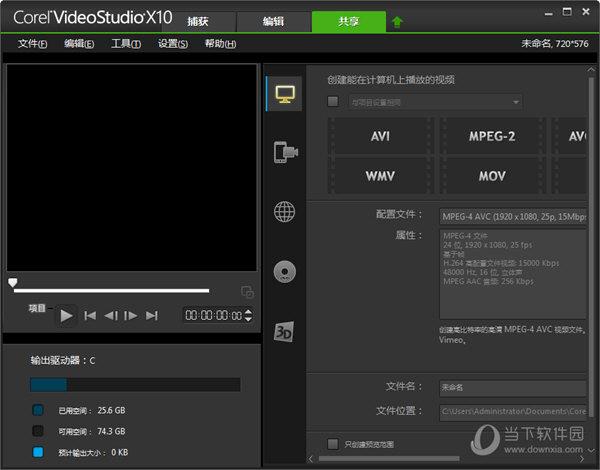The height and width of the screenshot is (470, 600).
Task: Click the scroll up arrow of share panel
Action: (x=591, y=70)
